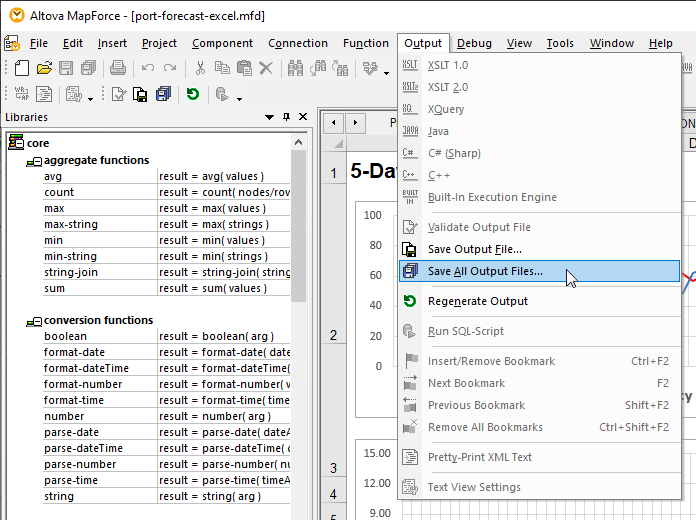This screenshot has height=520, width=696.
Task: Choose Save Output File menu entry
Action: [x=474, y=249]
